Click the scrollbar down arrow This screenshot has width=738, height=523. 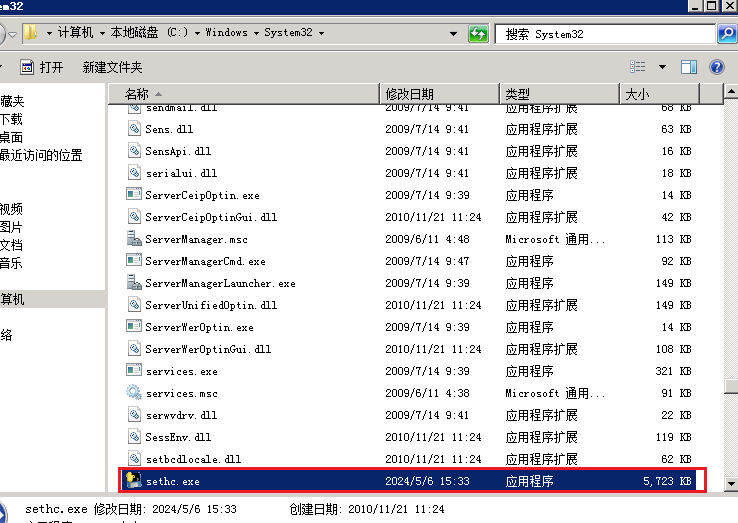point(731,483)
